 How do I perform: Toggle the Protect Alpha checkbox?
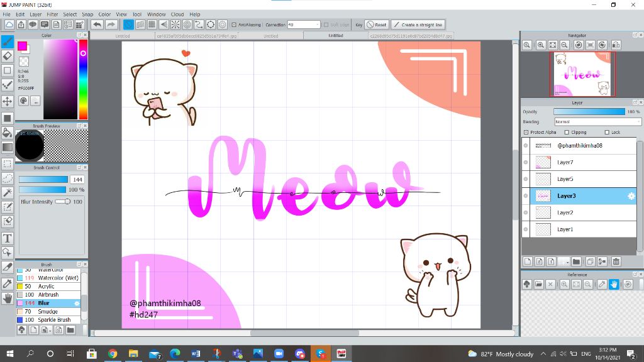[526, 132]
